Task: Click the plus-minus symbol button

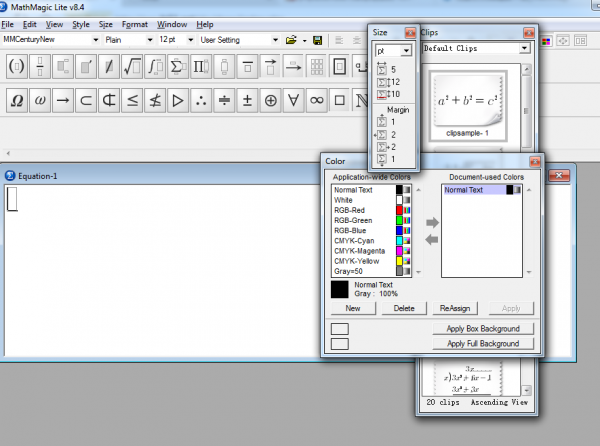Action: point(247,101)
